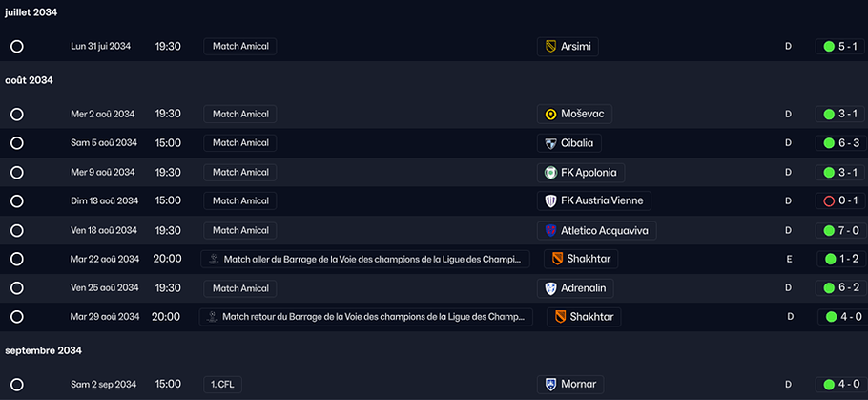Open the 7 - 0 result against Acquaviva
This screenshot has height=400, width=868.
(840, 230)
